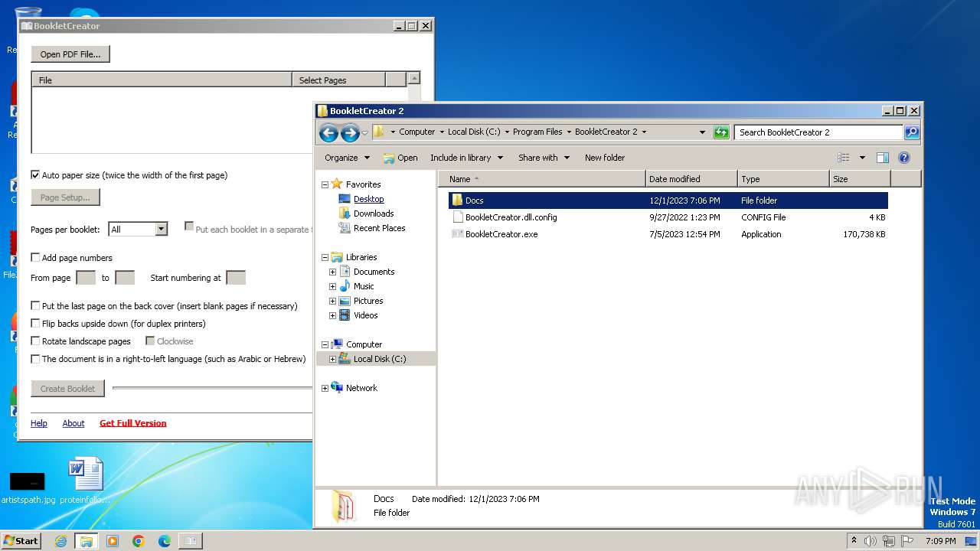The image size is (980, 551).
Task: Launch Google Chrome from taskbar
Action: (x=139, y=541)
